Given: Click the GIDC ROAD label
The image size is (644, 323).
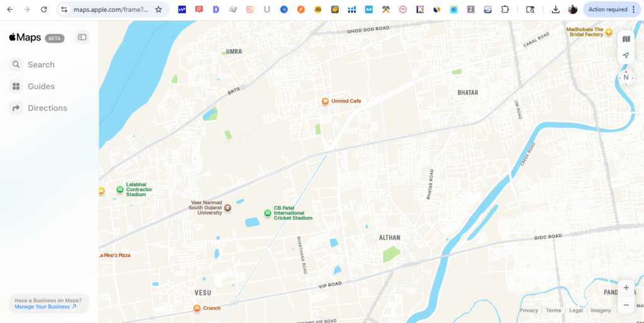Looking at the screenshot, I should click(x=548, y=237).
